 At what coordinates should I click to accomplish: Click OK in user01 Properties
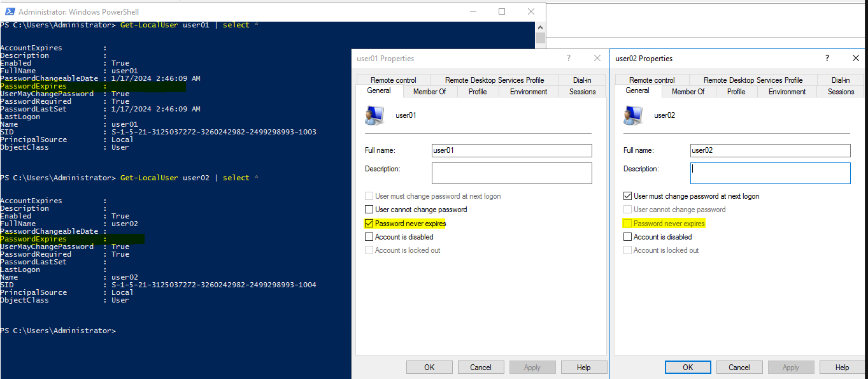[429, 368]
